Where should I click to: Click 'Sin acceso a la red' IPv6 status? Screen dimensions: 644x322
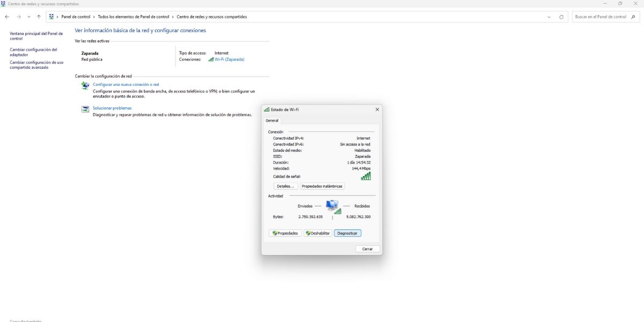[355, 144]
